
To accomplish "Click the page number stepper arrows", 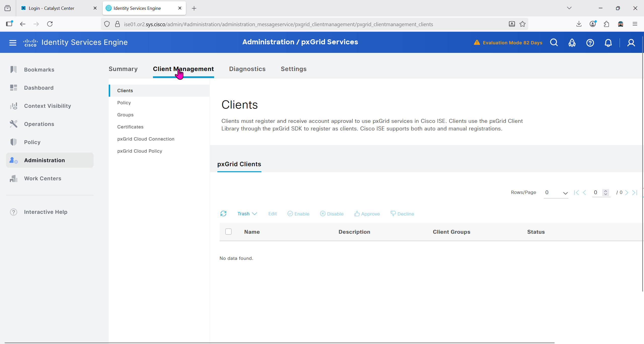I will point(606,193).
